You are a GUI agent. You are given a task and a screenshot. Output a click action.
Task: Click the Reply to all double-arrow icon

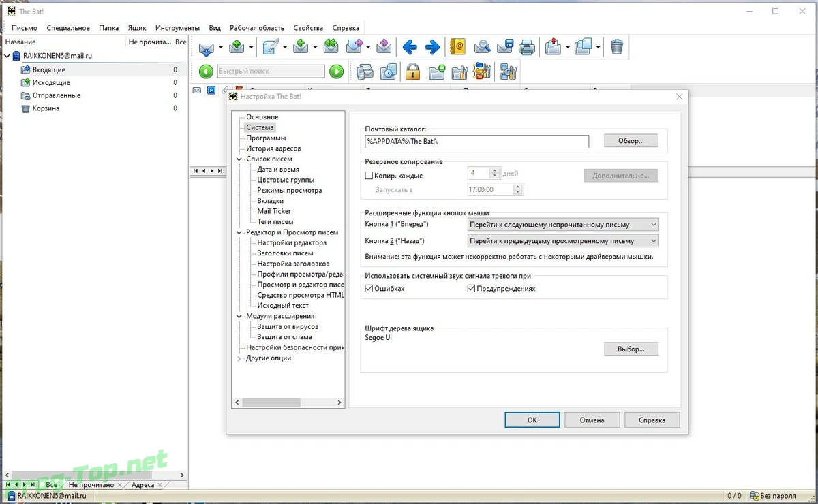(331, 47)
